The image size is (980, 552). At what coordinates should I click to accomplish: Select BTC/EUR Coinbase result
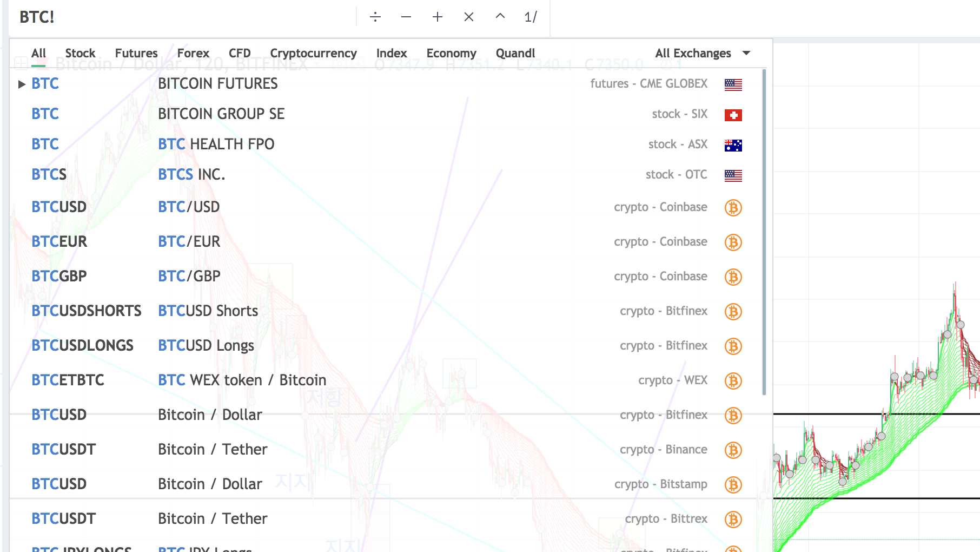pyautogui.click(x=386, y=241)
